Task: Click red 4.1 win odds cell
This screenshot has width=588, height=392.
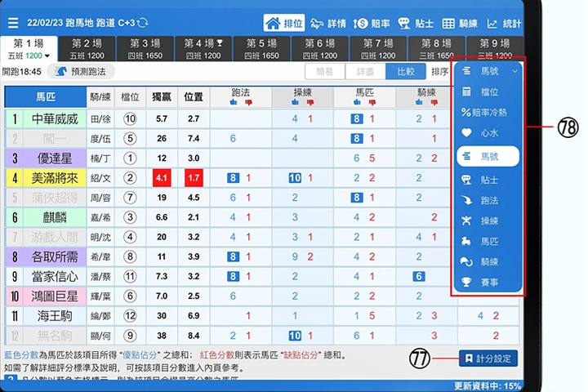Action: (162, 178)
